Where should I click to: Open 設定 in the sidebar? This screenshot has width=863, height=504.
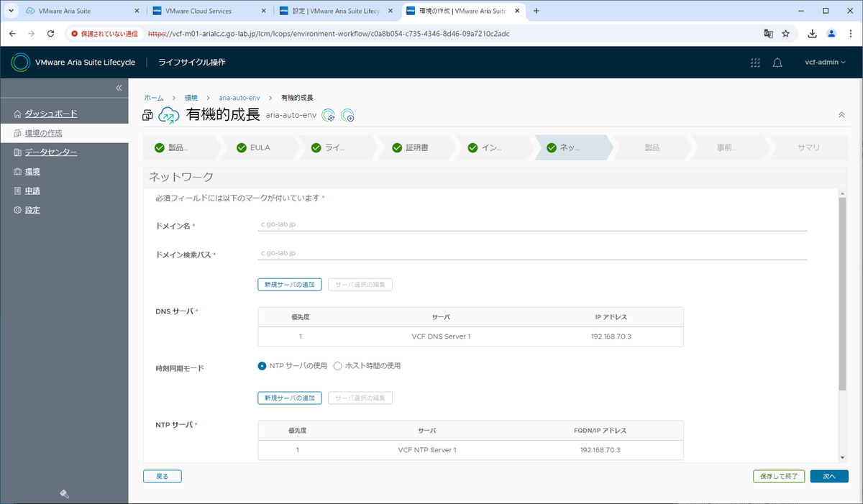[x=32, y=210]
